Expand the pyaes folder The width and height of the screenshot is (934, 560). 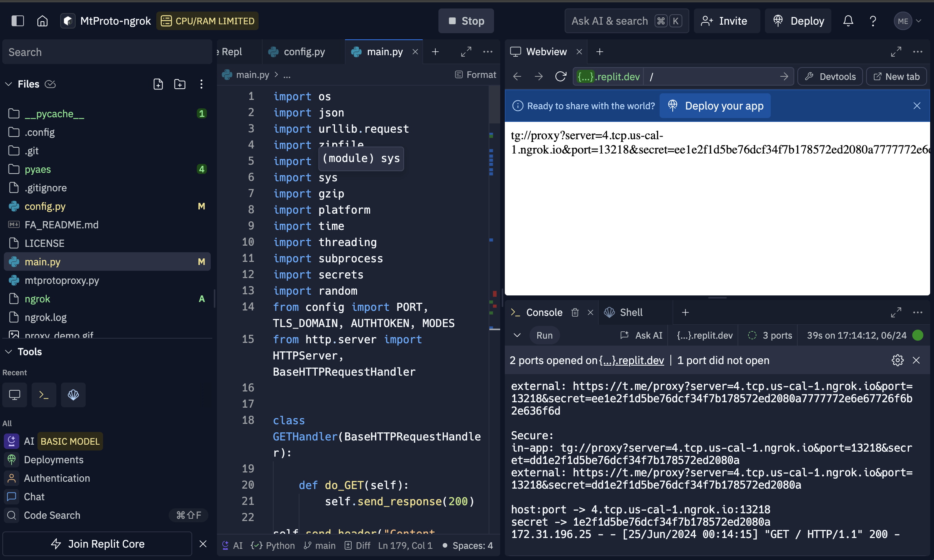pyautogui.click(x=107, y=169)
